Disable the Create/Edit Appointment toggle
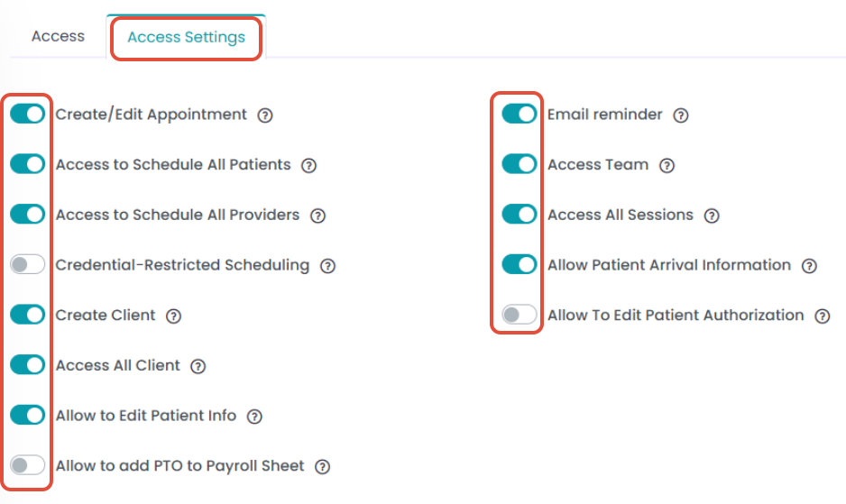Image resolution: width=846 pixels, height=504 pixels. point(28,115)
